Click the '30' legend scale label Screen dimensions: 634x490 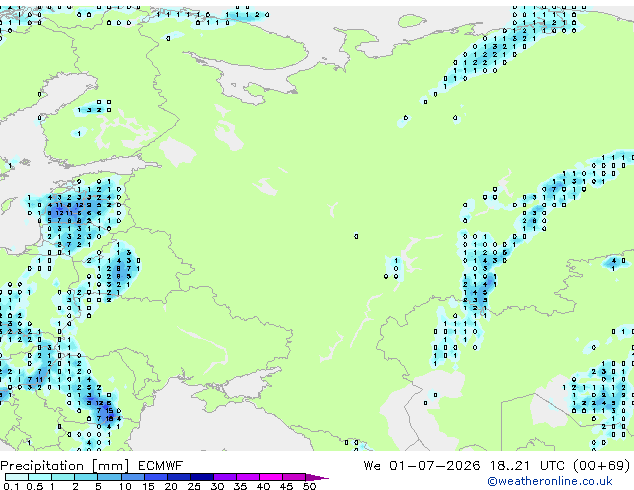217,486
